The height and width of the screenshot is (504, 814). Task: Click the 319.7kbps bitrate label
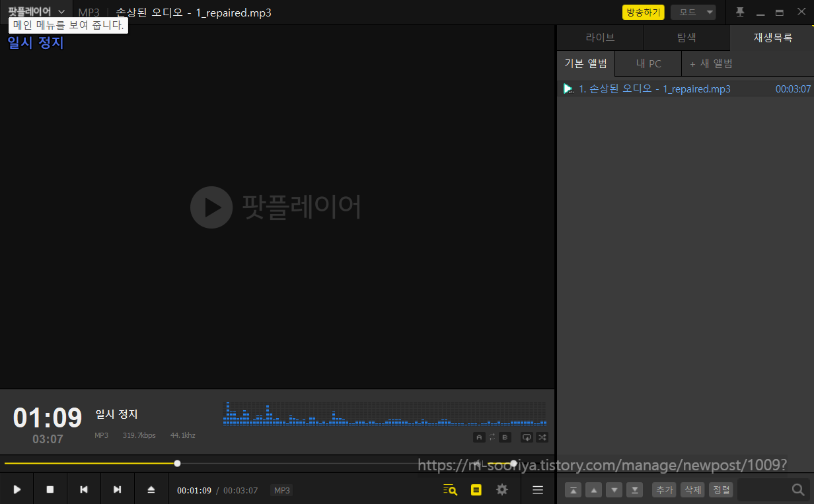[139, 435]
